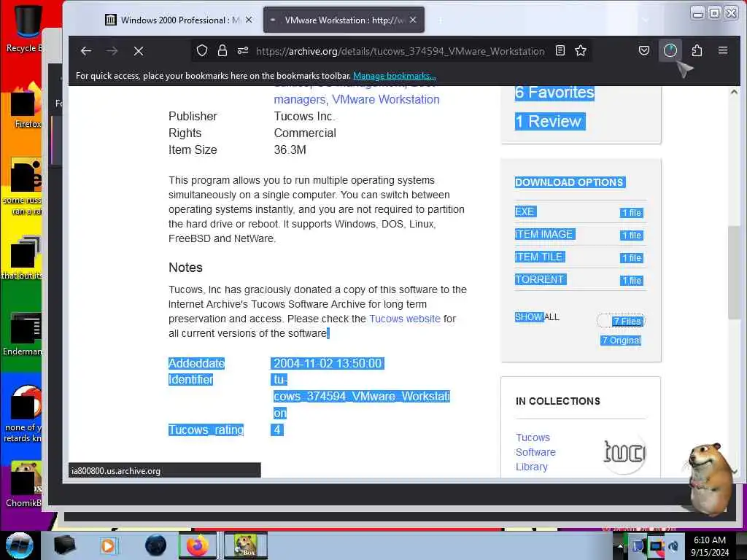Click the network monitor tray icon
The width and height of the screenshot is (747, 560).
pyautogui.click(x=656, y=546)
